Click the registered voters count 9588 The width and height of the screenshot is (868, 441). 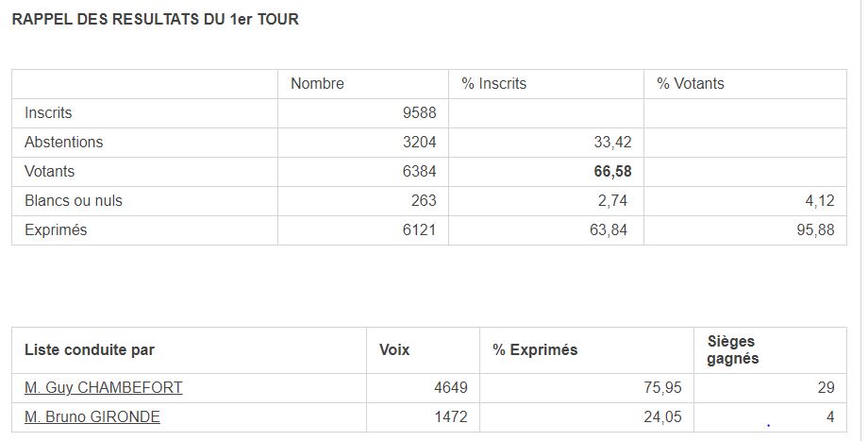click(x=419, y=112)
